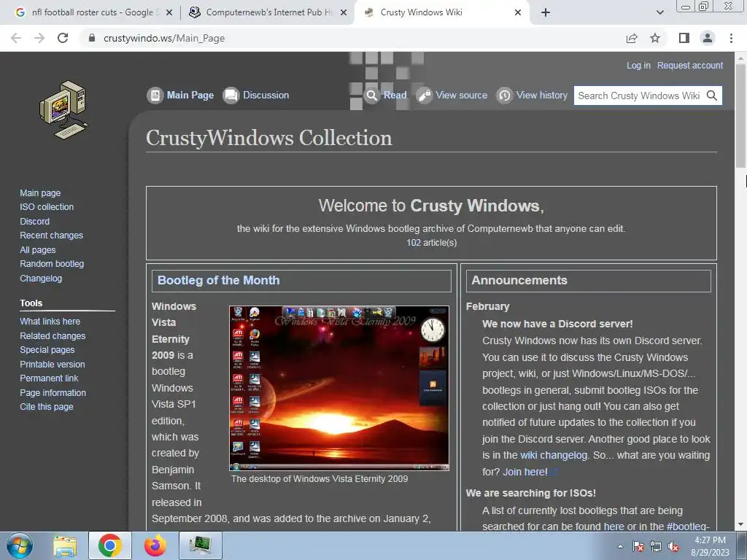The image size is (747, 560).
Task: Click the page vertical scrollbar thumb
Action: [740, 116]
